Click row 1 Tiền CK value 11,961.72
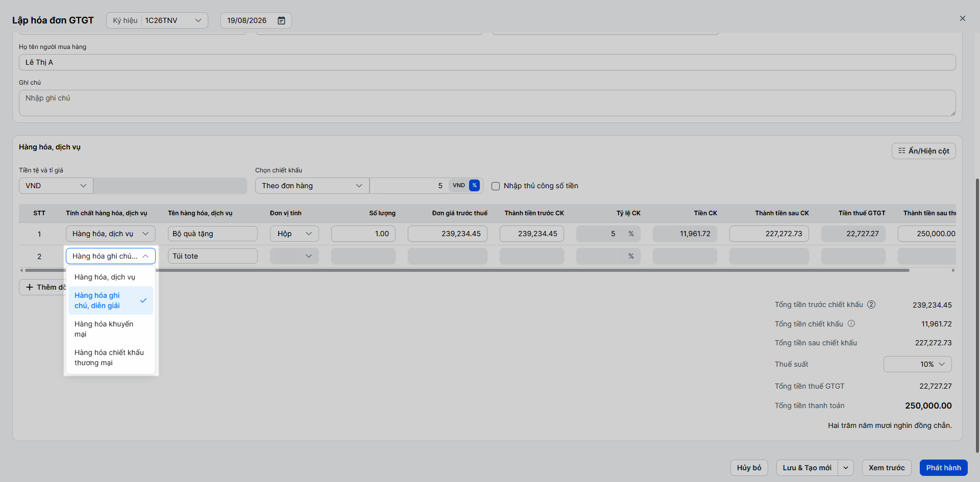Screen dimensions: 980x482 tap(685, 234)
